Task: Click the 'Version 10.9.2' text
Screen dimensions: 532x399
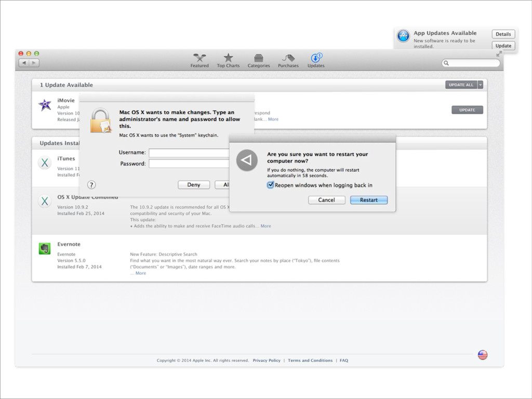Action: click(x=73, y=207)
